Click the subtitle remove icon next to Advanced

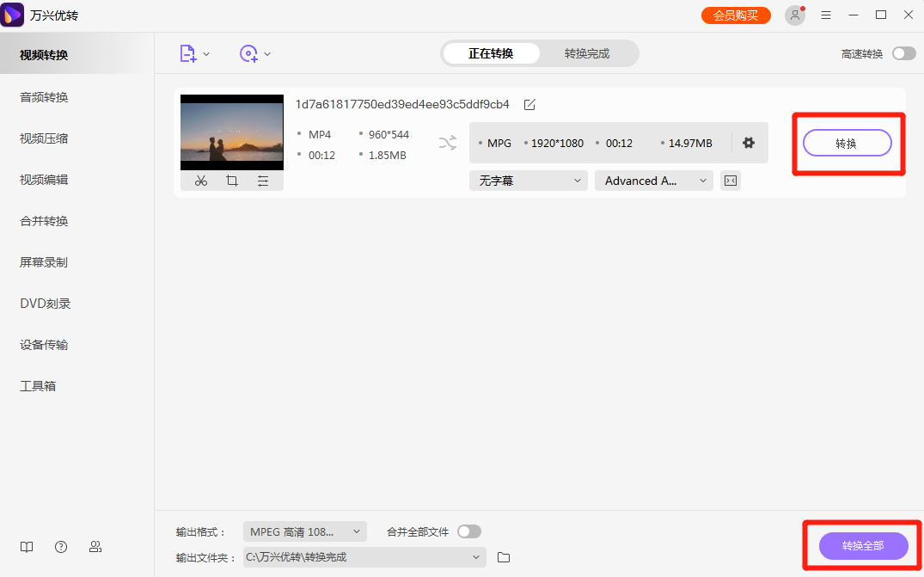(x=730, y=181)
